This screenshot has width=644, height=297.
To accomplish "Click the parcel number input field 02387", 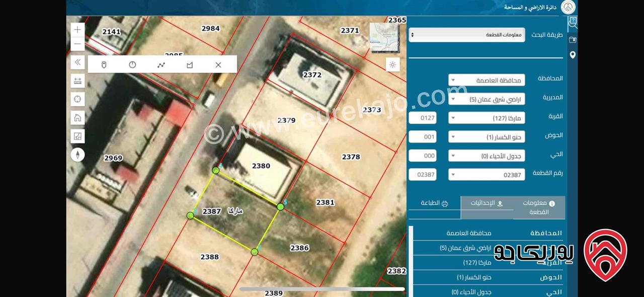I will (422, 175).
